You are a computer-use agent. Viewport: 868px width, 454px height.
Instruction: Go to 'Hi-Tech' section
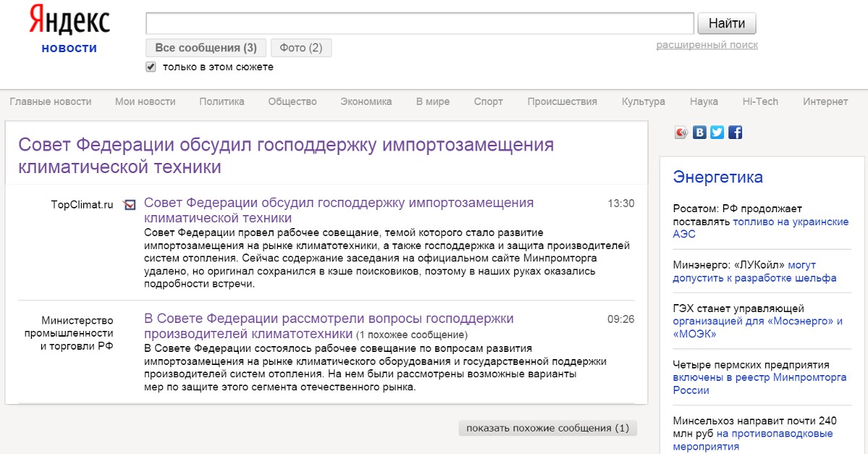coord(760,101)
